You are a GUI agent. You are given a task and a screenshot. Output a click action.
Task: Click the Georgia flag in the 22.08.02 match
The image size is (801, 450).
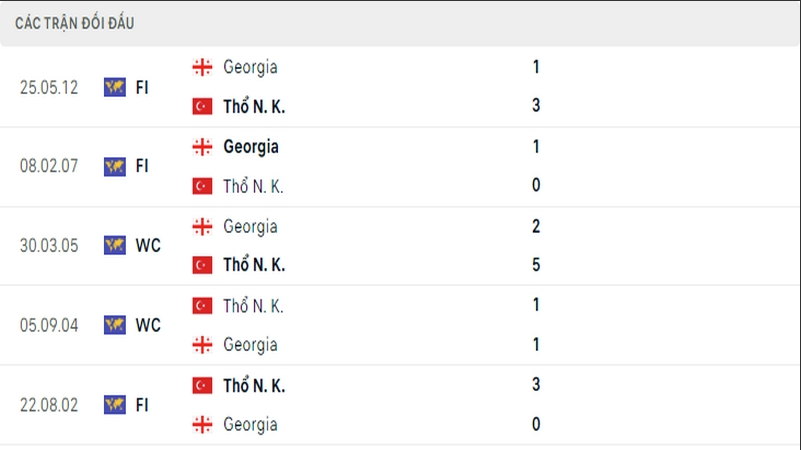(x=202, y=424)
